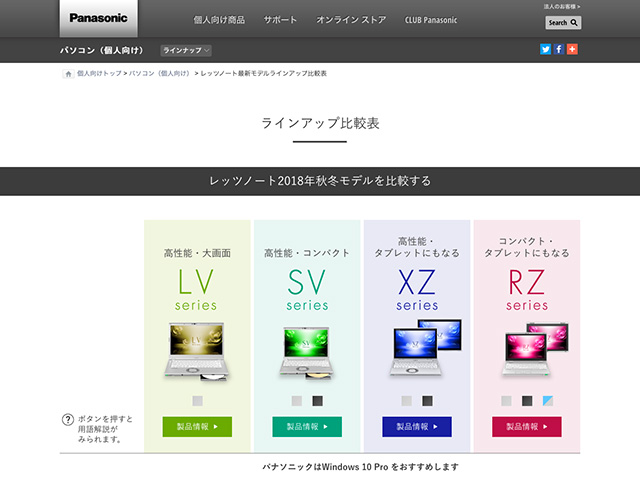Viewport: 640px width, 480px height.
Task: Select RZ series black color swatch
Action: (527, 401)
